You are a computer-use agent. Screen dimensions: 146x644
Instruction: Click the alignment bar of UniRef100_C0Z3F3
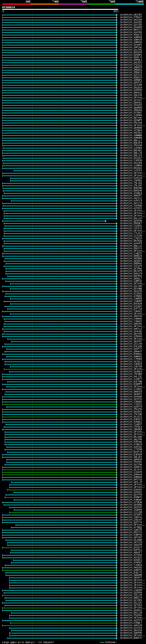pyautogui.click(x=66, y=170)
